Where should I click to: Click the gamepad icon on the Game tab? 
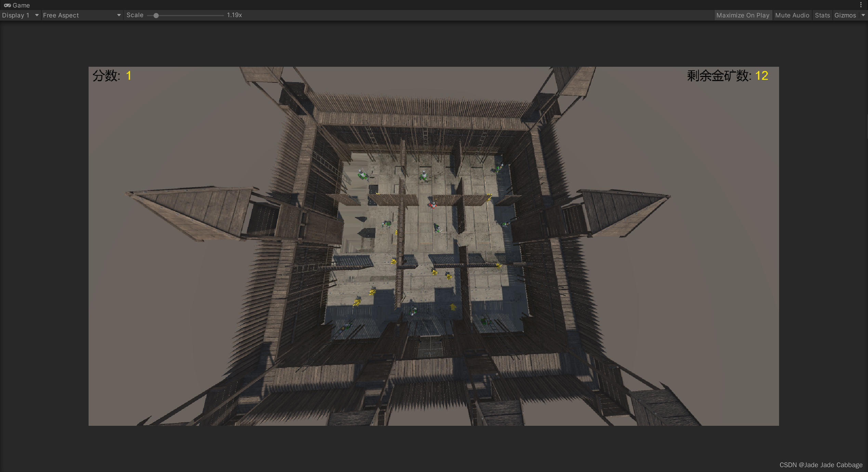coord(7,5)
